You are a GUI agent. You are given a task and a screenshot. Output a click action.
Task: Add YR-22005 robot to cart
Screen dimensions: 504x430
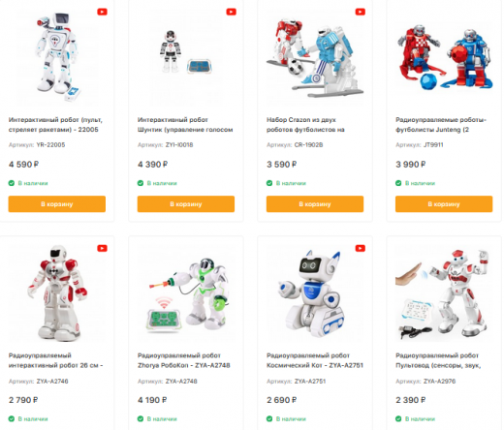[57, 204]
